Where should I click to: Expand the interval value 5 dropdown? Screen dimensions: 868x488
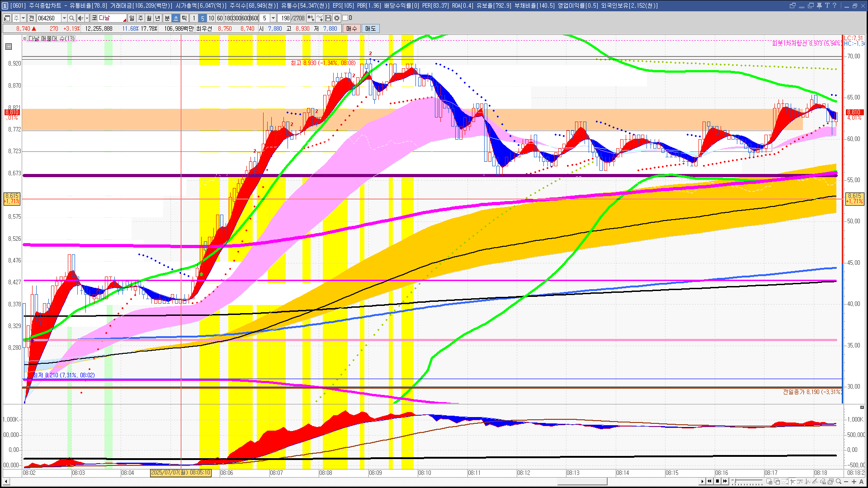point(273,18)
